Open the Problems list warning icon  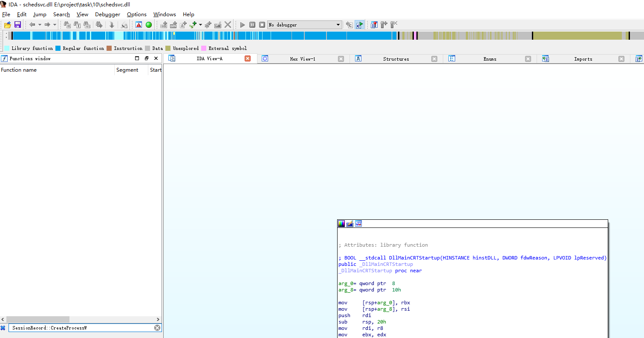[139, 24]
